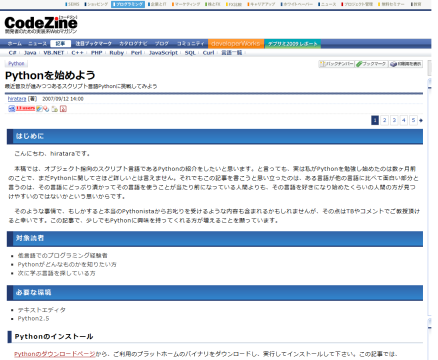Open the SQL language category link
The image size is (438, 360).
190,53
